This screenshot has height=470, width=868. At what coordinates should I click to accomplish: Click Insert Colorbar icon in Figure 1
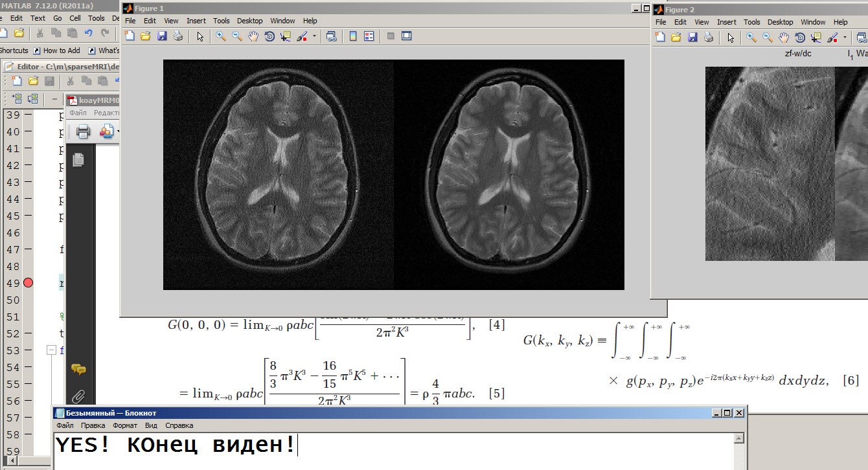pos(353,36)
